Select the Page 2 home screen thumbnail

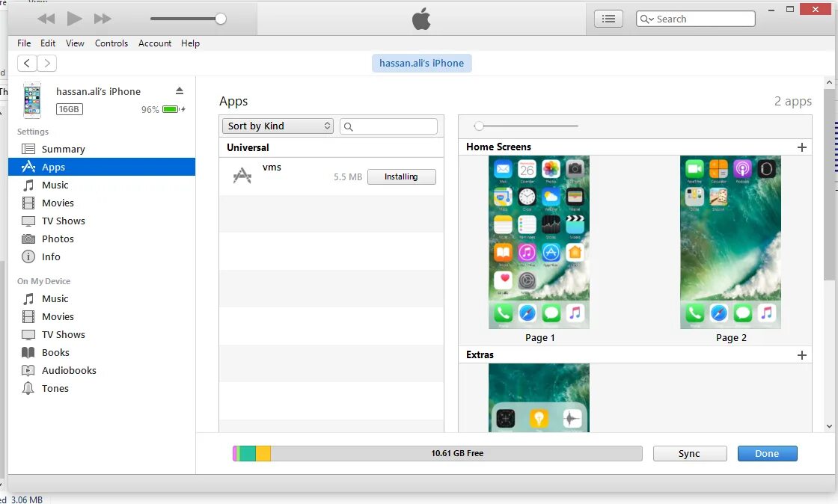(730, 242)
